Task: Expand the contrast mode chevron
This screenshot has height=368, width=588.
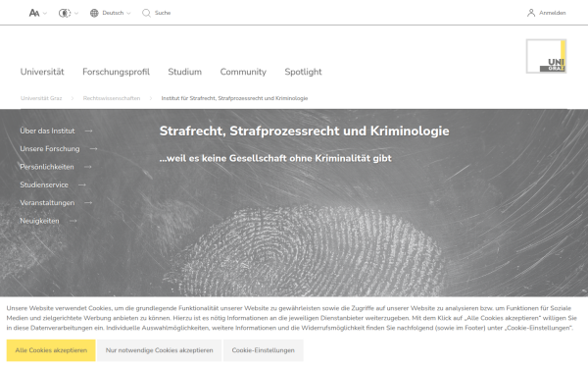Action: pos(76,13)
